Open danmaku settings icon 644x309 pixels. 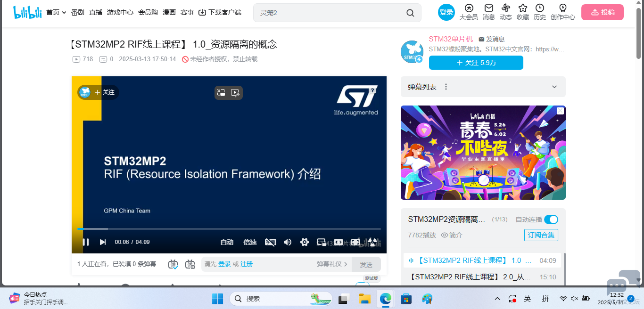tap(190, 264)
